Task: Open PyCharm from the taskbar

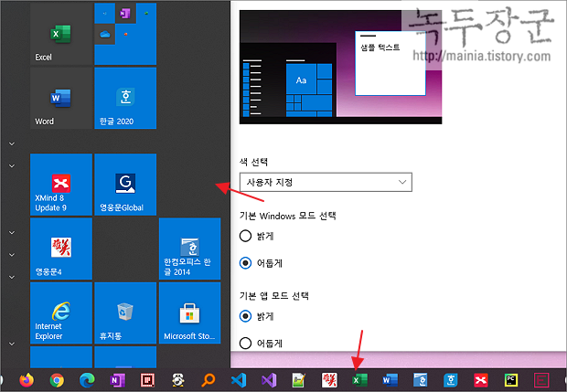Action: click(511, 380)
